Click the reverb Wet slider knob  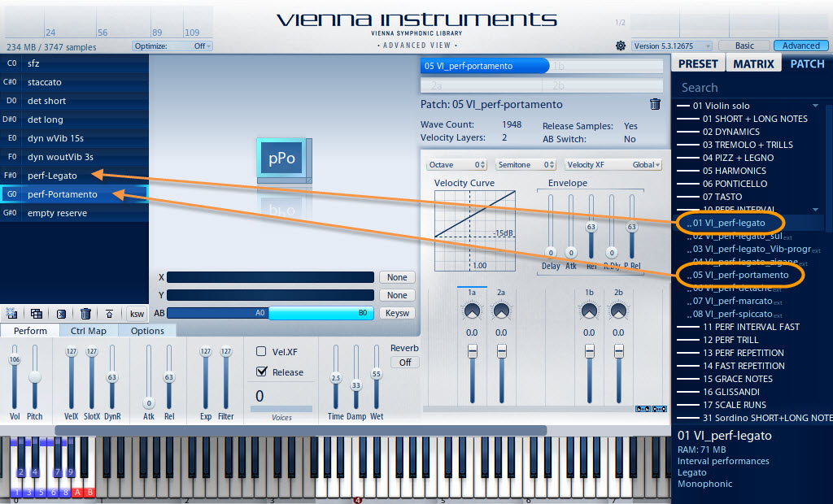click(x=376, y=374)
